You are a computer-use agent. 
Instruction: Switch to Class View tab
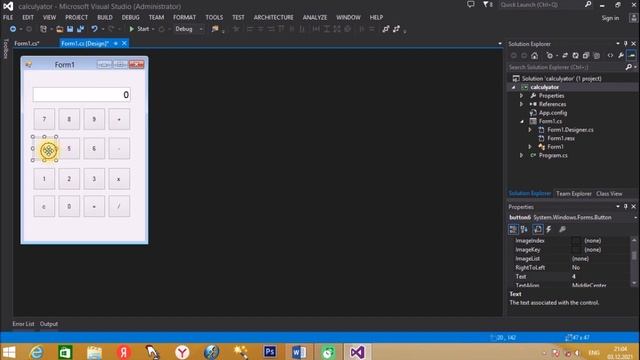pyautogui.click(x=609, y=193)
